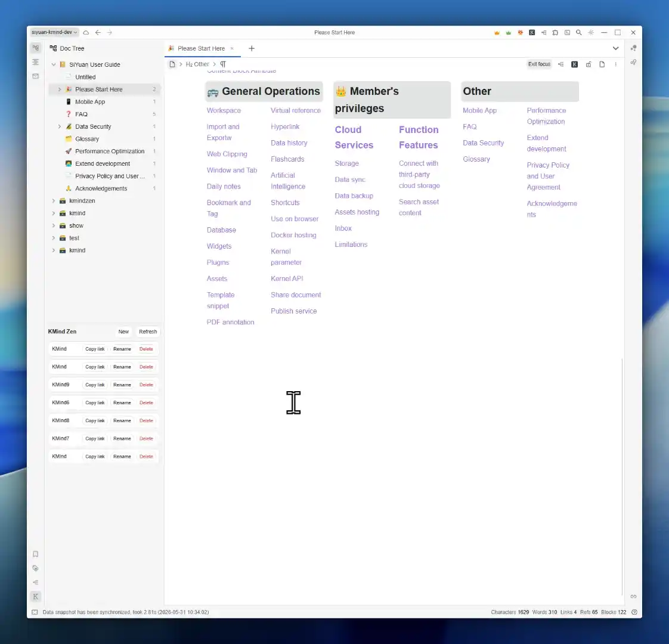Open the Flashcards link
This screenshot has width=669, height=644.
point(287,159)
